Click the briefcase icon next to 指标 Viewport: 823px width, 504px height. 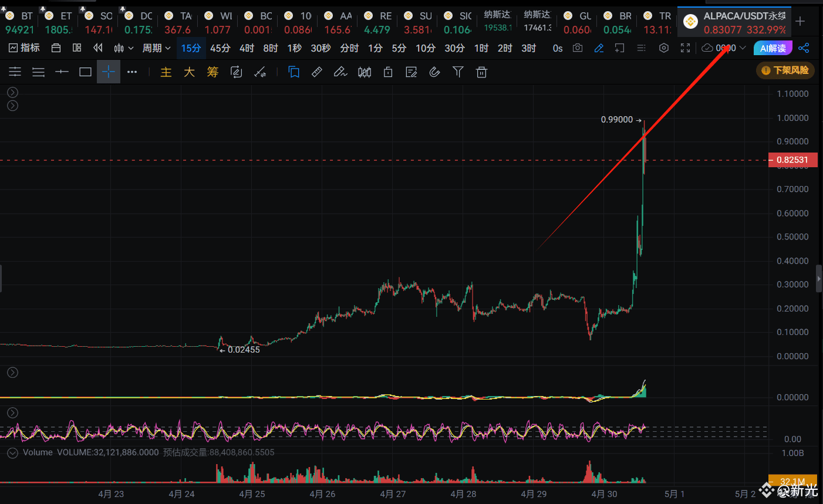(x=56, y=48)
